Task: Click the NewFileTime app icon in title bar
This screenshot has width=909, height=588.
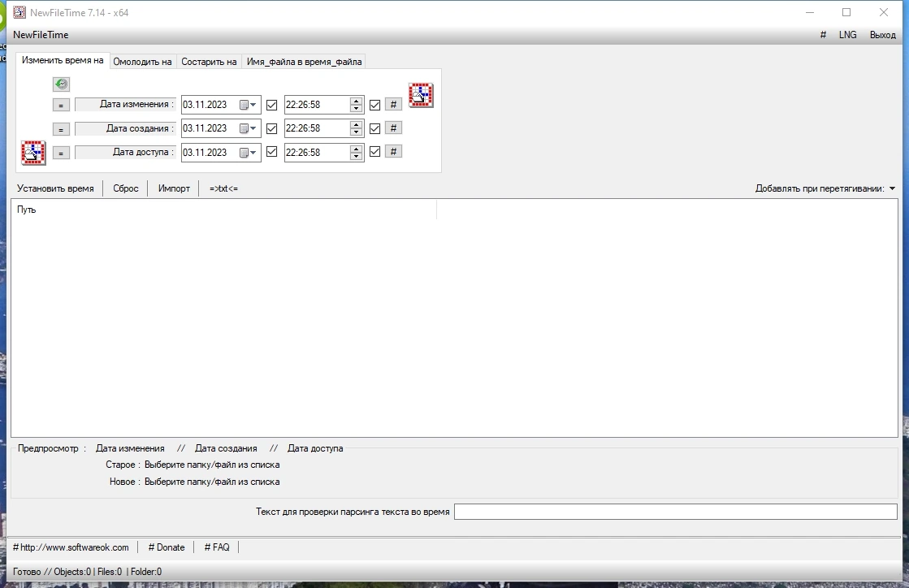Action: coord(19,12)
